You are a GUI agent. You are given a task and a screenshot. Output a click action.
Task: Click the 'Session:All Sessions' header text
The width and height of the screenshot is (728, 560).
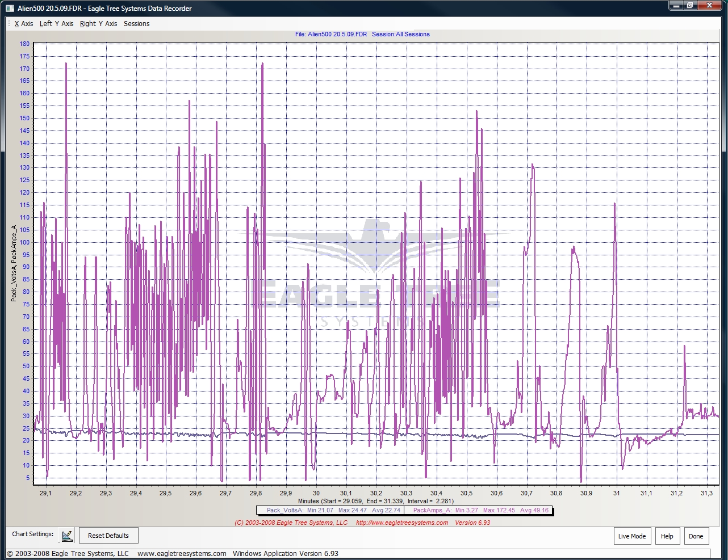point(401,34)
